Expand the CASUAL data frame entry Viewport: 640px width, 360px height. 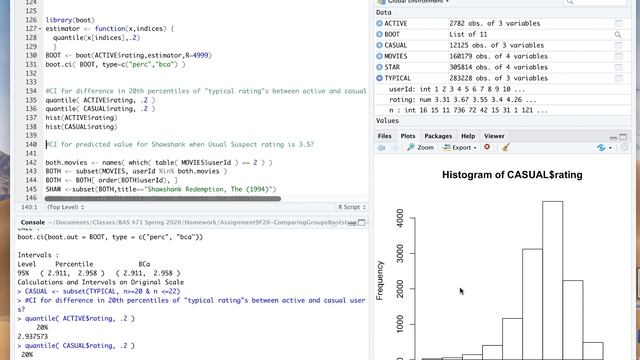click(x=379, y=45)
